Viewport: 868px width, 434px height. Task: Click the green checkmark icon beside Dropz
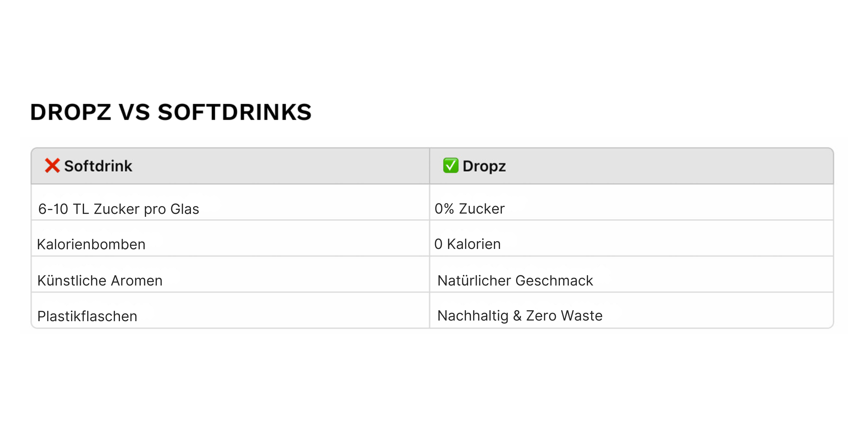[450, 166]
